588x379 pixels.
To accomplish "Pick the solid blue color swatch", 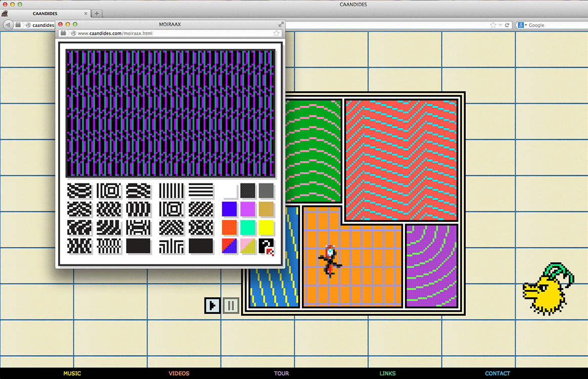I will pos(230,209).
